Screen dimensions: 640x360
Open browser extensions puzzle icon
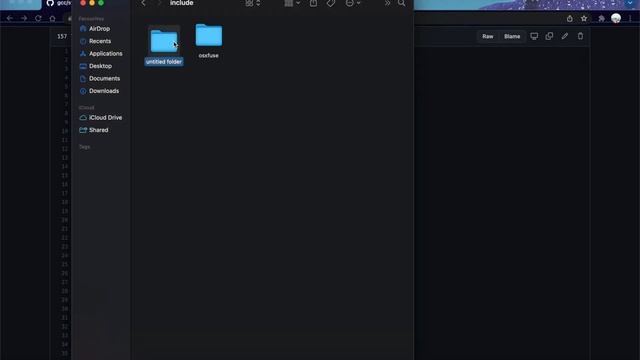(x=601, y=18)
